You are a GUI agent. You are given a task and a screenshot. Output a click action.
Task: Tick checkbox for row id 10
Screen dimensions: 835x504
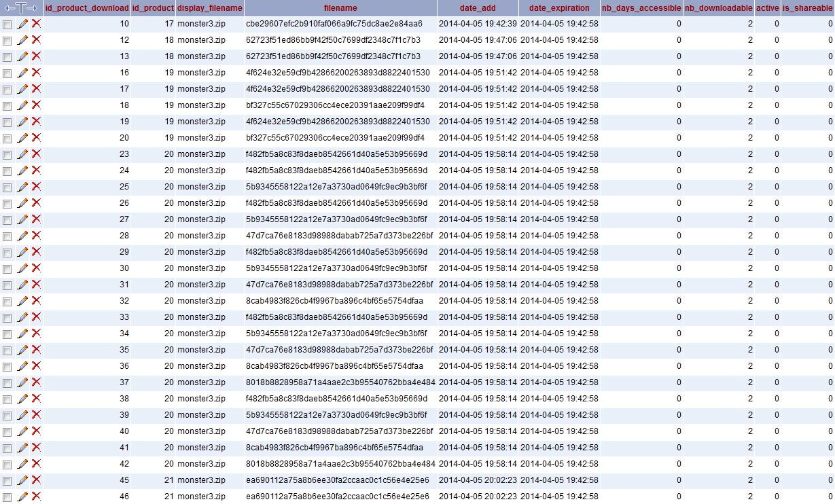[7, 24]
